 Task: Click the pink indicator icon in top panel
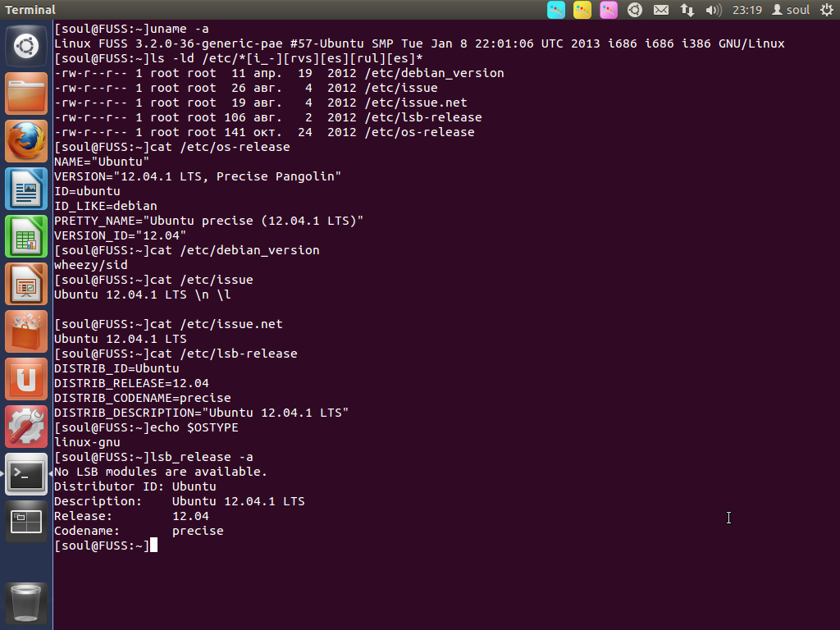609,10
